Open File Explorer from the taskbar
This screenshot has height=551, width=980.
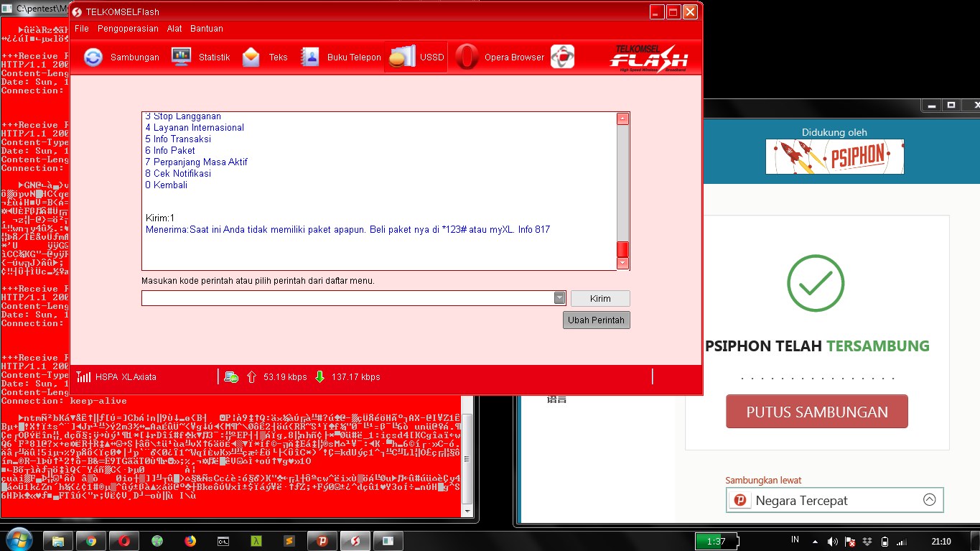tap(58, 541)
